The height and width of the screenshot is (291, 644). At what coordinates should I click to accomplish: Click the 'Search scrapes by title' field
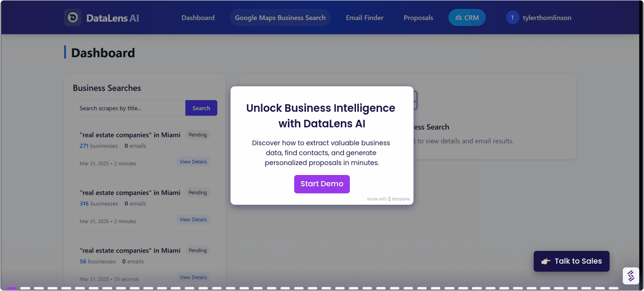pos(129,108)
